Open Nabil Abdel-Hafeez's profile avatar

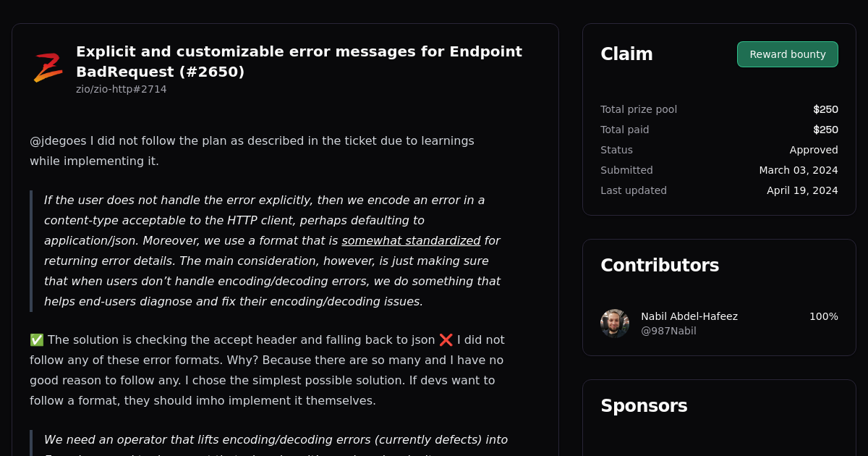(x=614, y=324)
